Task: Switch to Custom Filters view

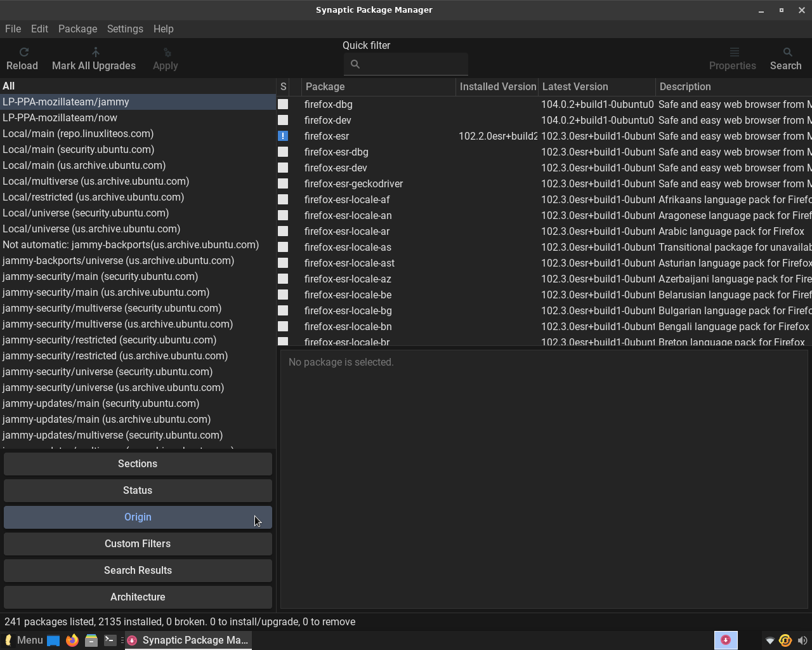Action: point(138,543)
